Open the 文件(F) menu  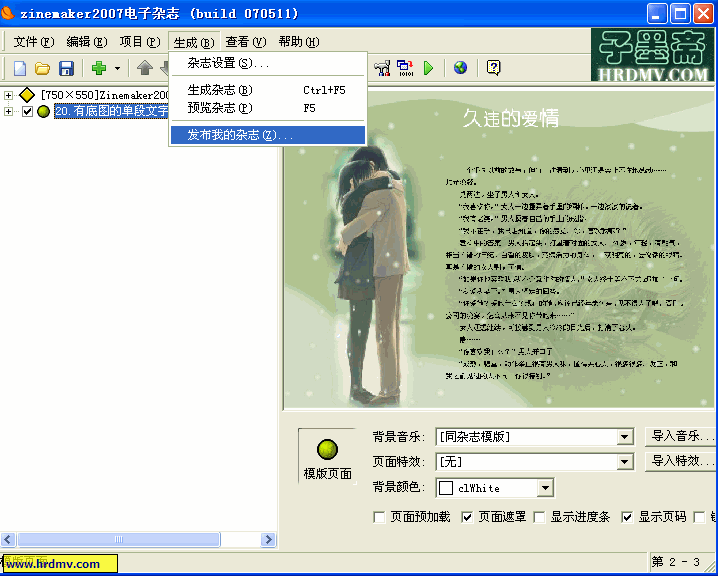pyautogui.click(x=33, y=42)
